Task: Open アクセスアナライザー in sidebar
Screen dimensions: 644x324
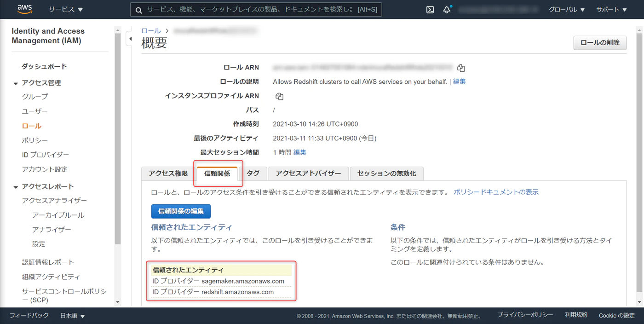Action: click(x=54, y=201)
